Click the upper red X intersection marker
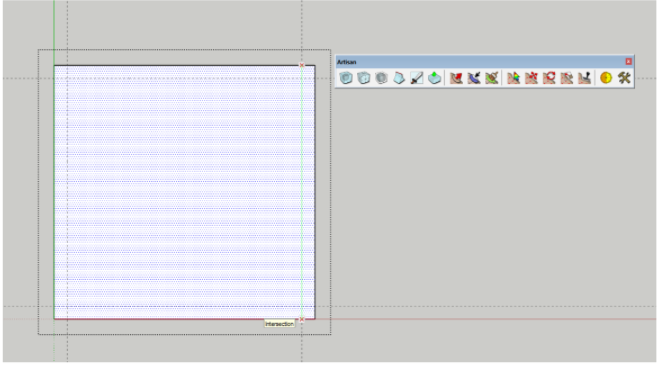 [302, 65]
